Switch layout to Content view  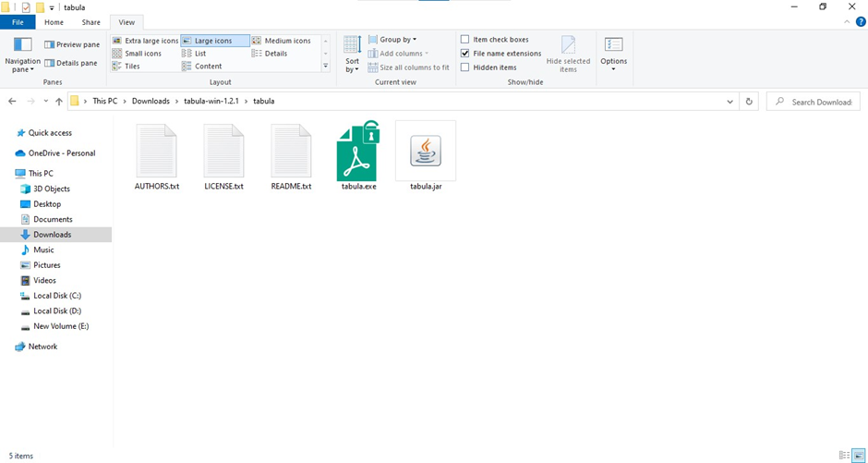point(202,66)
